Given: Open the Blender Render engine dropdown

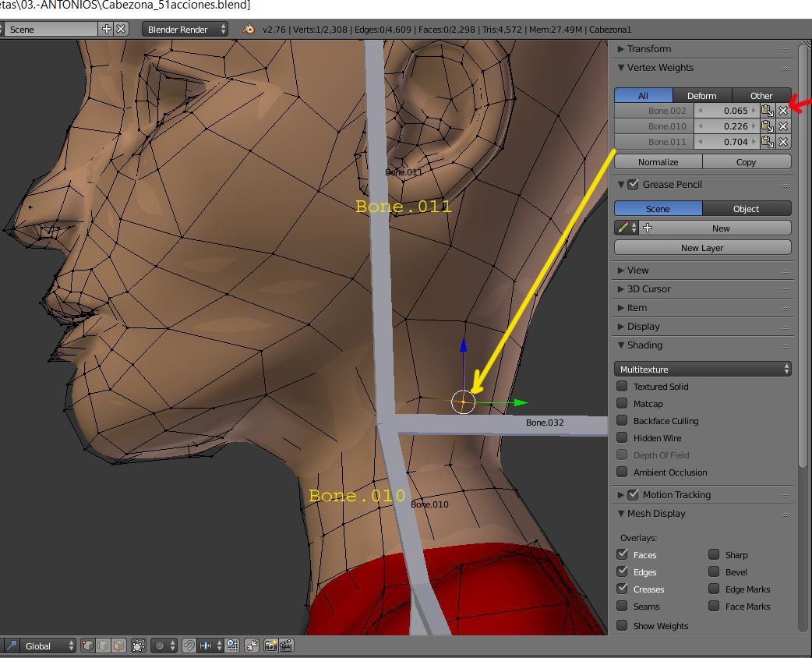Looking at the screenshot, I should point(185,29).
